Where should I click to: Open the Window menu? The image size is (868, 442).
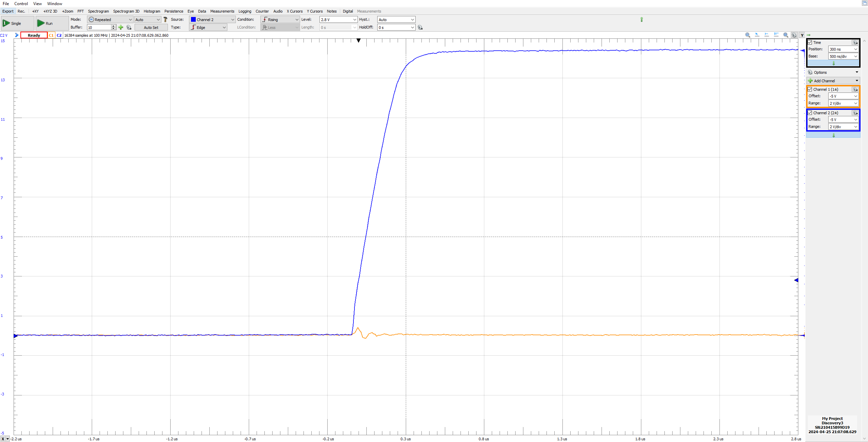coord(55,4)
